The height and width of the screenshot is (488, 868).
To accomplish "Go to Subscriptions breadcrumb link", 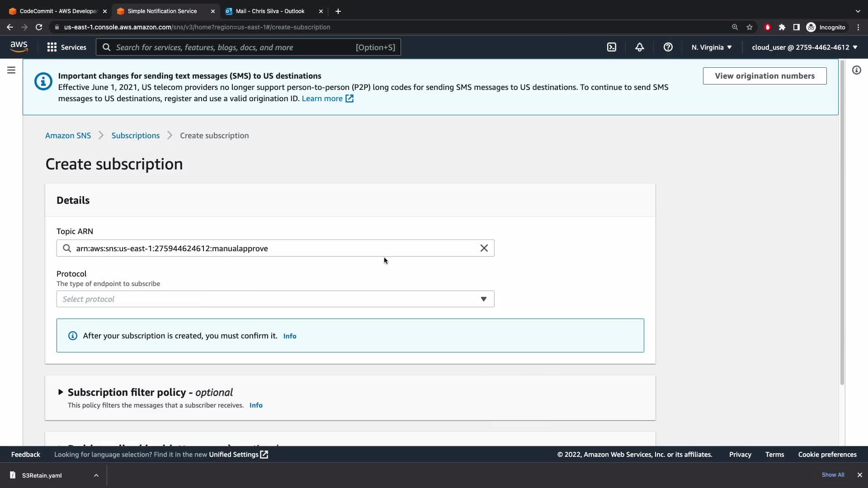I will [x=135, y=136].
